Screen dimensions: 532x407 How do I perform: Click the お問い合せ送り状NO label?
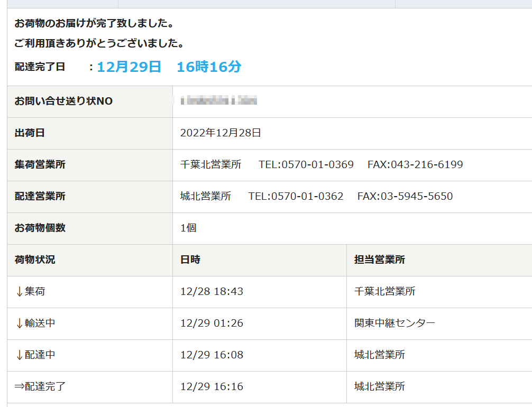[x=63, y=101]
